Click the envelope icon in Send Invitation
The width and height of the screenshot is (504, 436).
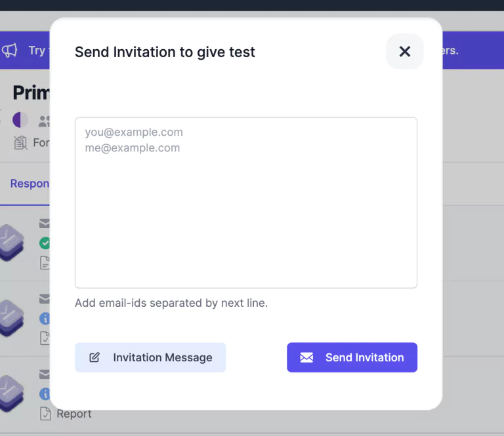pyautogui.click(x=306, y=357)
